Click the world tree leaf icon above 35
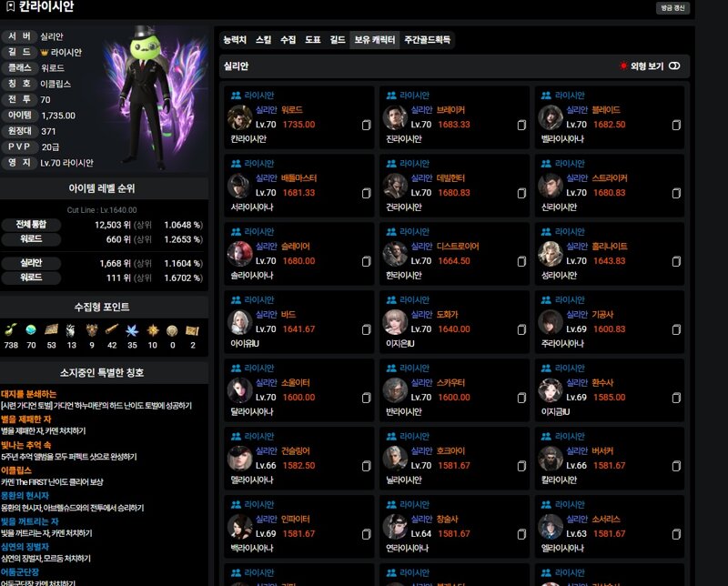The width and height of the screenshot is (728, 586). [x=132, y=329]
